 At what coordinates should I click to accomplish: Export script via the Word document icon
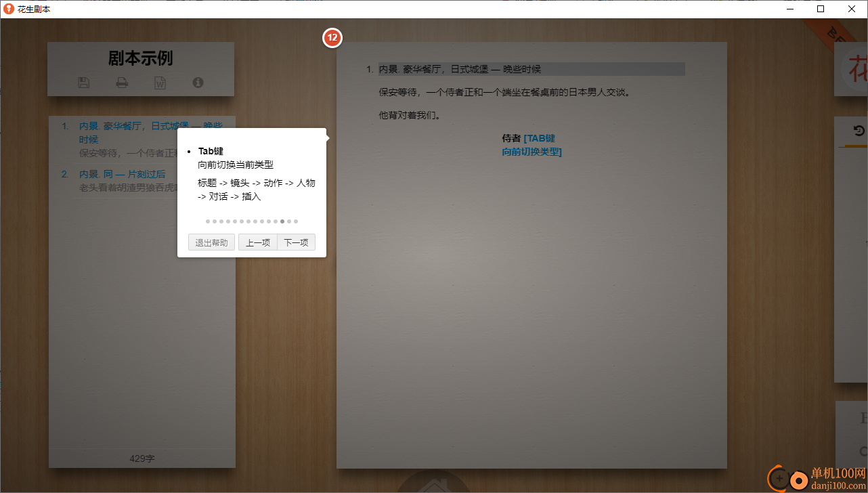click(160, 83)
